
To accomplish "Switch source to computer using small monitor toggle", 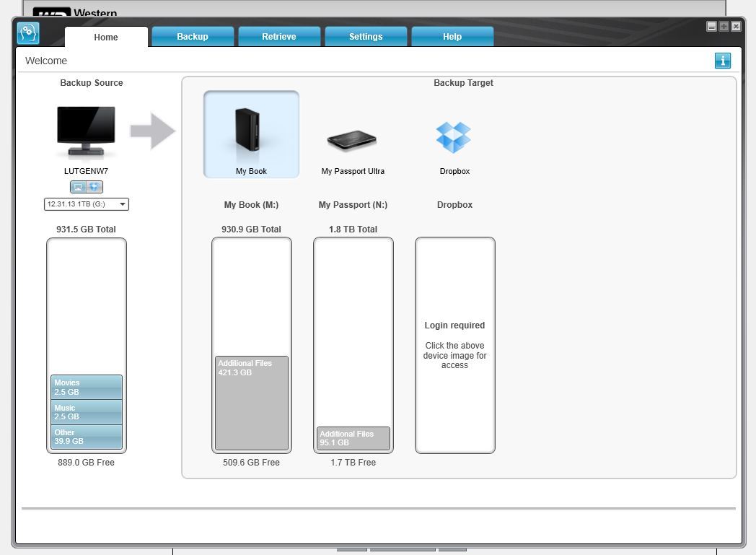I will 78,187.
